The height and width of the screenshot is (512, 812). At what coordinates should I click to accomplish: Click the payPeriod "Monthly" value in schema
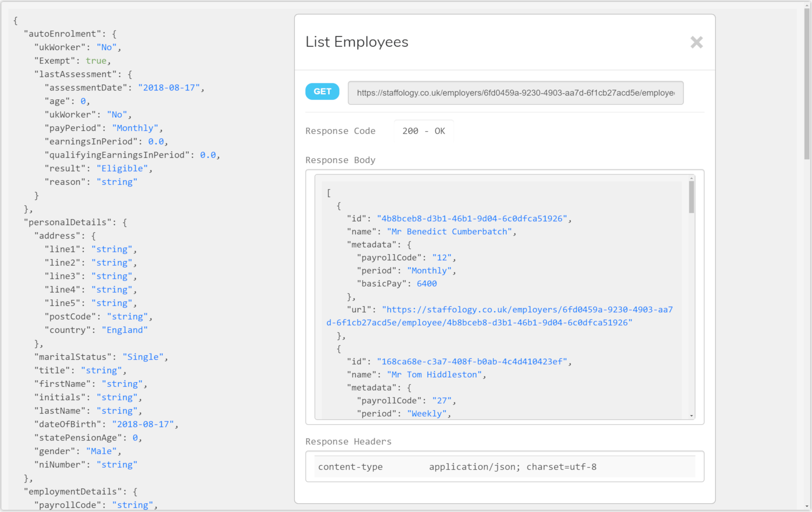pyautogui.click(x=135, y=128)
